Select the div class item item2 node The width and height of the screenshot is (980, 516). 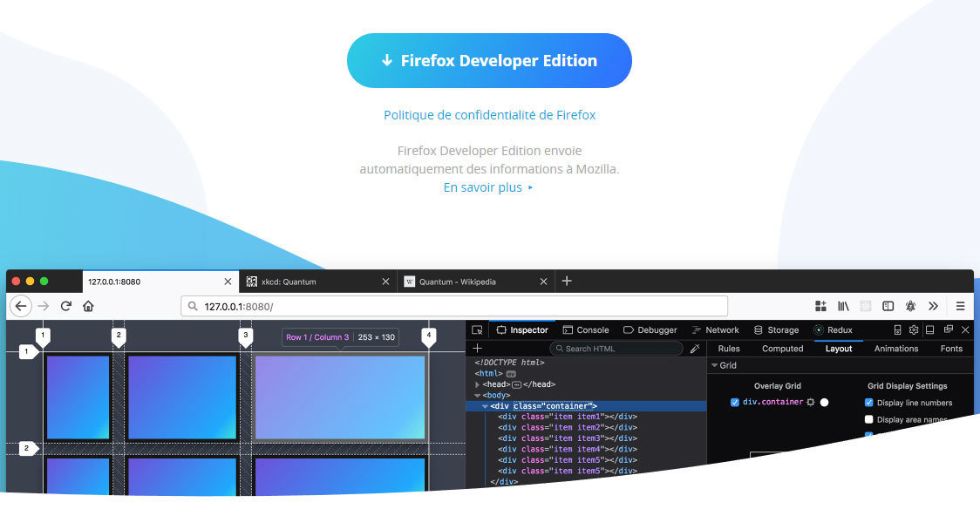[x=568, y=427]
